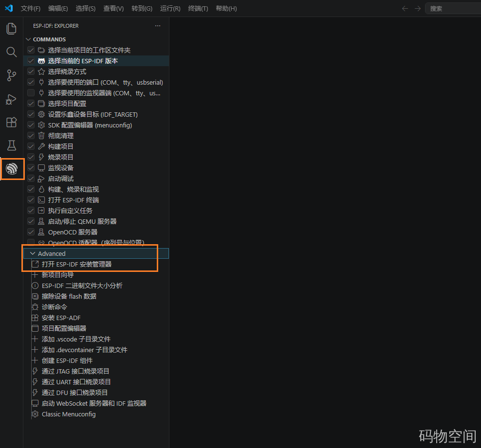Click the go back arrow

405,9
